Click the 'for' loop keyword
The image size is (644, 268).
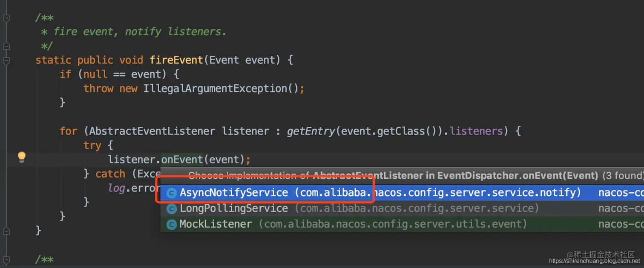69,131
